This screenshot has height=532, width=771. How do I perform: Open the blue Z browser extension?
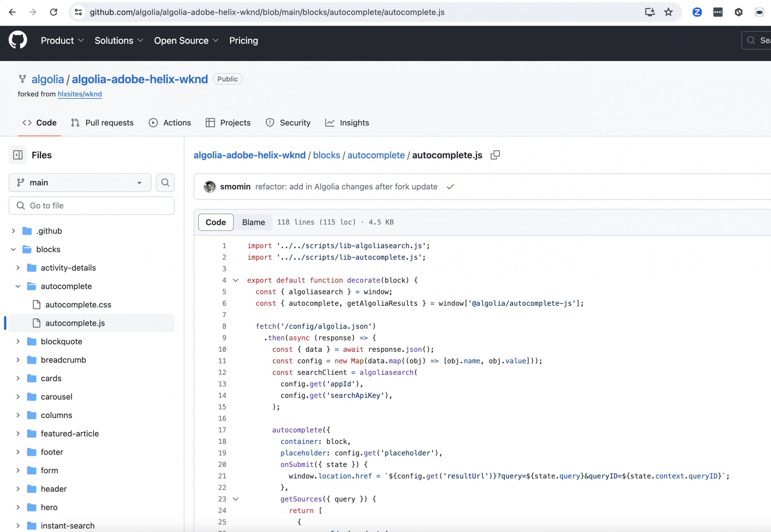[x=697, y=12]
